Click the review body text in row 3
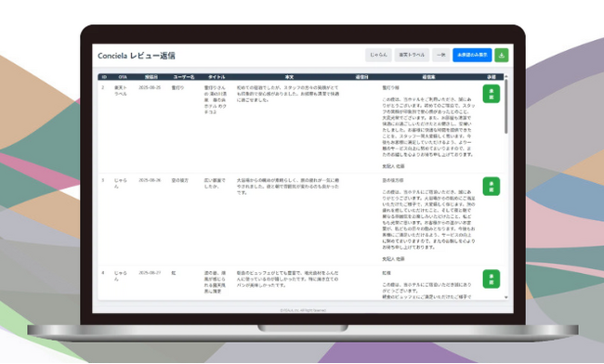 tap(288, 187)
